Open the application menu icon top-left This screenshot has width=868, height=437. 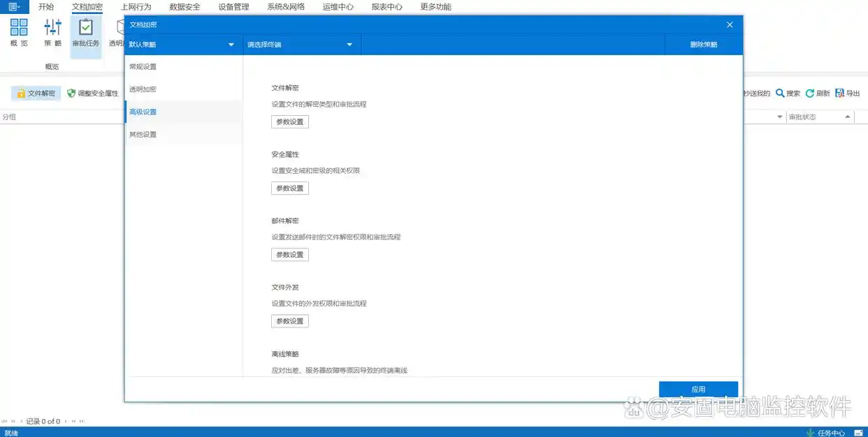click(10, 6)
